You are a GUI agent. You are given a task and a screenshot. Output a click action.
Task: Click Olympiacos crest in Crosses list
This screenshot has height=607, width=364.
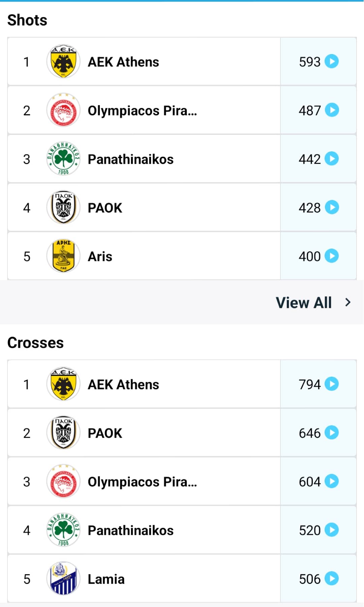click(x=63, y=481)
